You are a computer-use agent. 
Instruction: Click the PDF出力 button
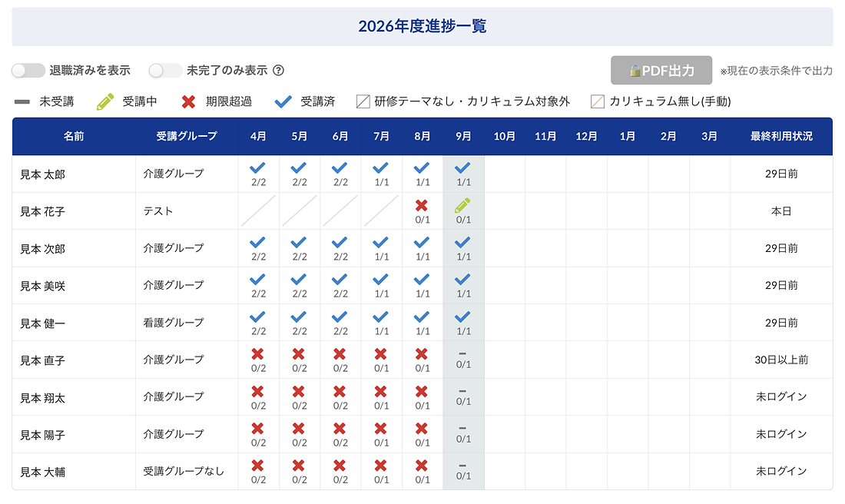pos(661,71)
